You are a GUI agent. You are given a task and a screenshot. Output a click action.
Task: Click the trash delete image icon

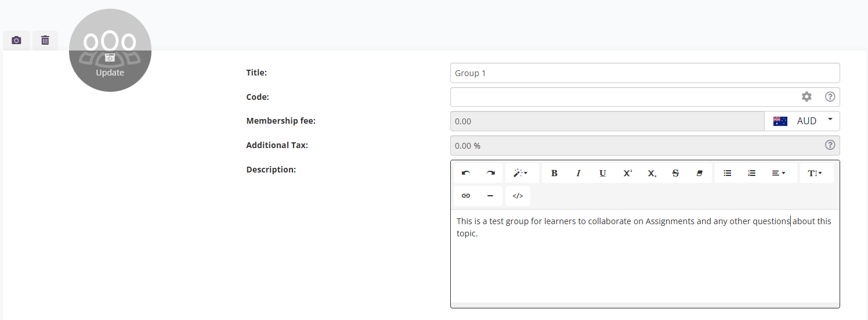45,41
